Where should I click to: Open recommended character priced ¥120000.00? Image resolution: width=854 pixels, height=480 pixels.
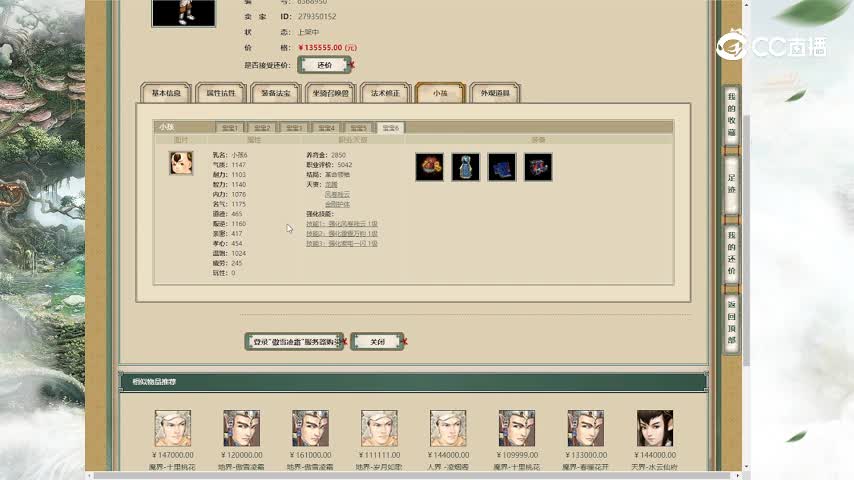click(241, 429)
